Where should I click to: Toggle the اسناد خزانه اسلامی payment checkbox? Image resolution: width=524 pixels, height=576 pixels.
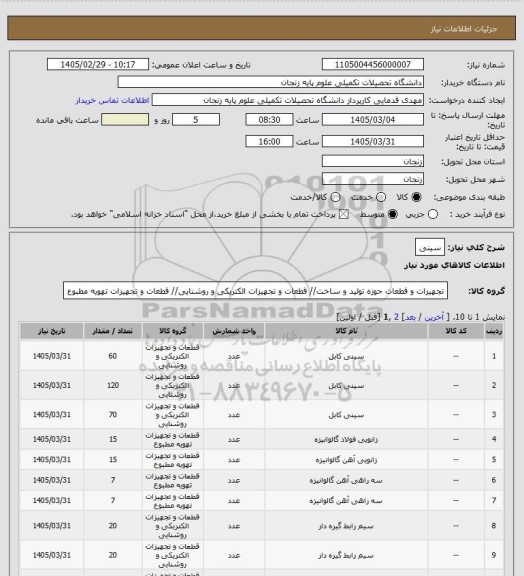(x=344, y=214)
